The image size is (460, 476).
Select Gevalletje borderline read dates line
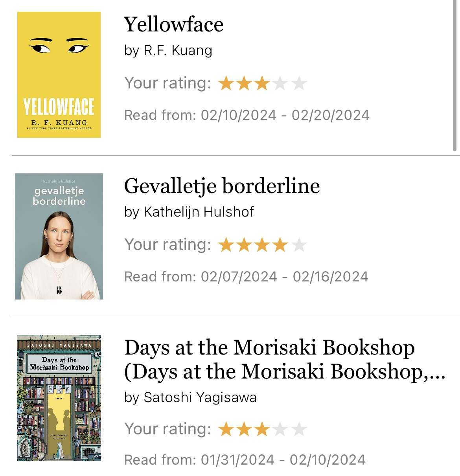(246, 277)
